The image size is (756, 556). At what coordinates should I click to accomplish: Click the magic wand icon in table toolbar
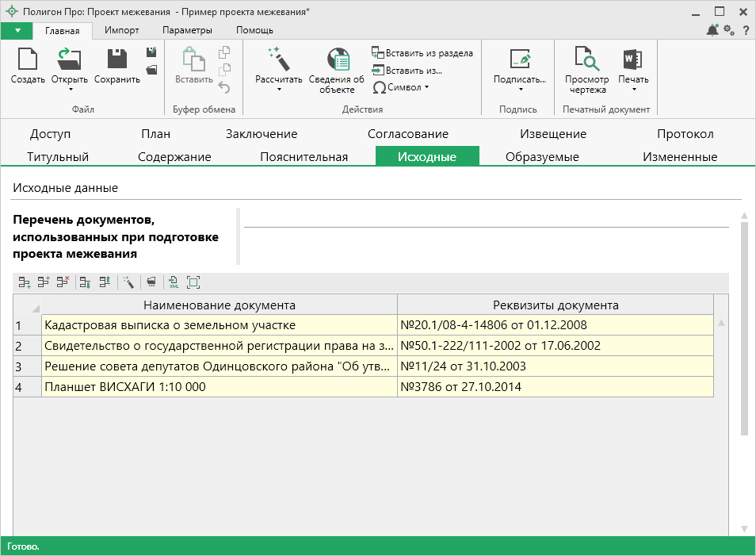[x=128, y=282]
